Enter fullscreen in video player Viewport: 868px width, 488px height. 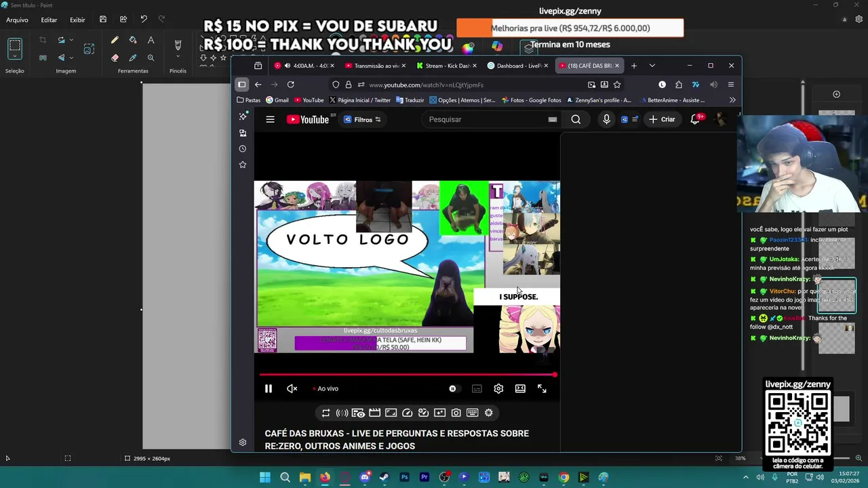(542, 389)
